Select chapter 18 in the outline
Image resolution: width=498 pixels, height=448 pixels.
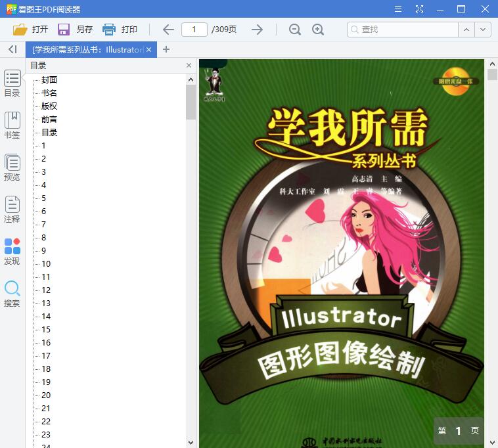tap(46, 369)
